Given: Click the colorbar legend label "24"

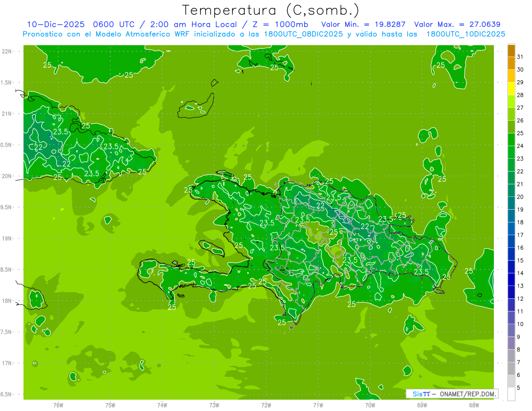Looking at the screenshot, I should [x=520, y=146].
